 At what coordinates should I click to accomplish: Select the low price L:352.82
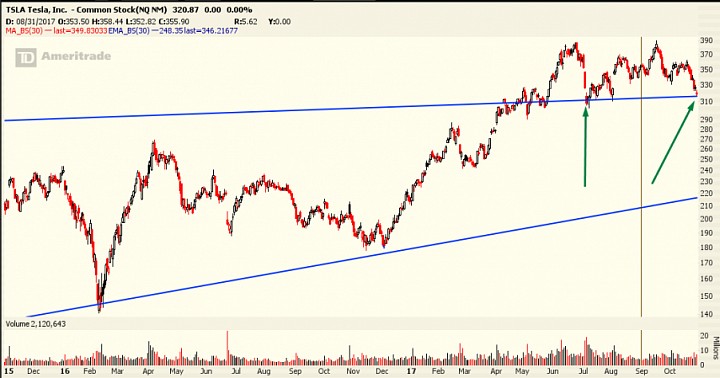click(141, 22)
